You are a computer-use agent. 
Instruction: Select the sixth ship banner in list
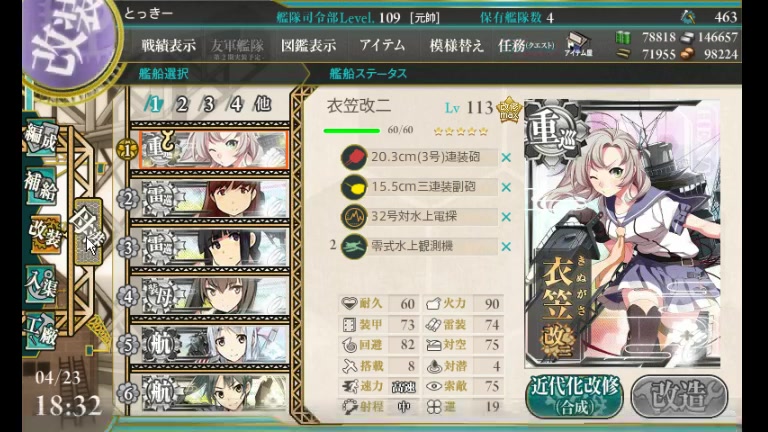pyautogui.click(x=214, y=392)
